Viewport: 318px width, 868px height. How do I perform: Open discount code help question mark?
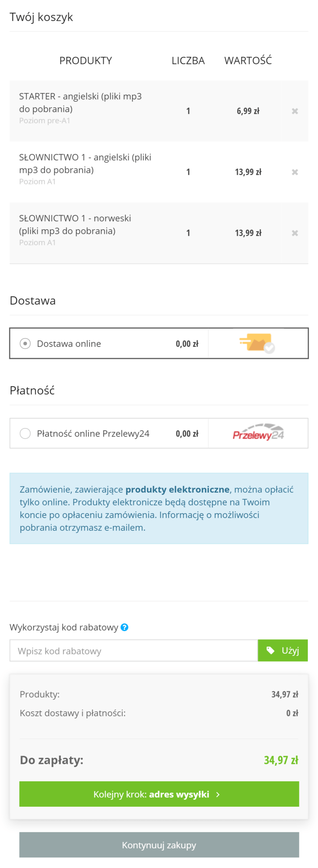[x=125, y=627]
